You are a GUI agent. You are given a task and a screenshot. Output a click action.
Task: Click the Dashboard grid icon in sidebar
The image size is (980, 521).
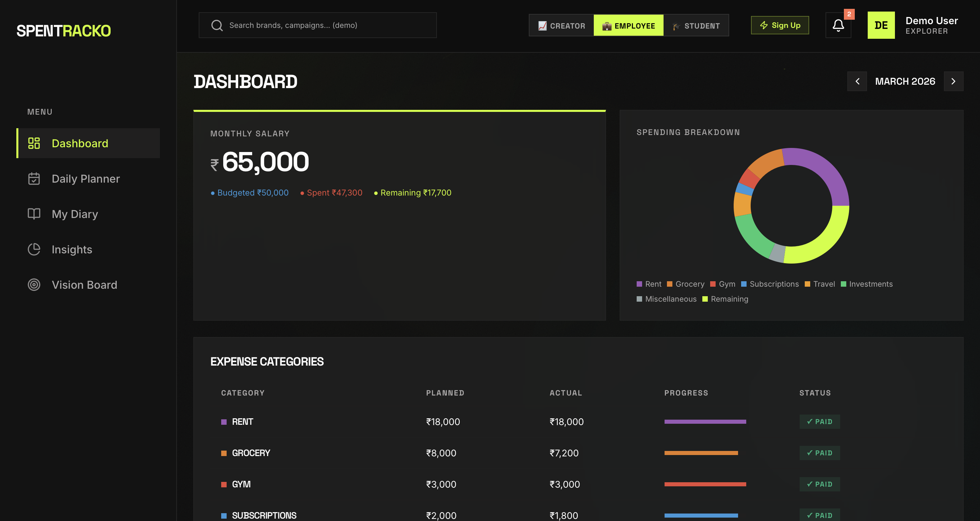click(34, 143)
